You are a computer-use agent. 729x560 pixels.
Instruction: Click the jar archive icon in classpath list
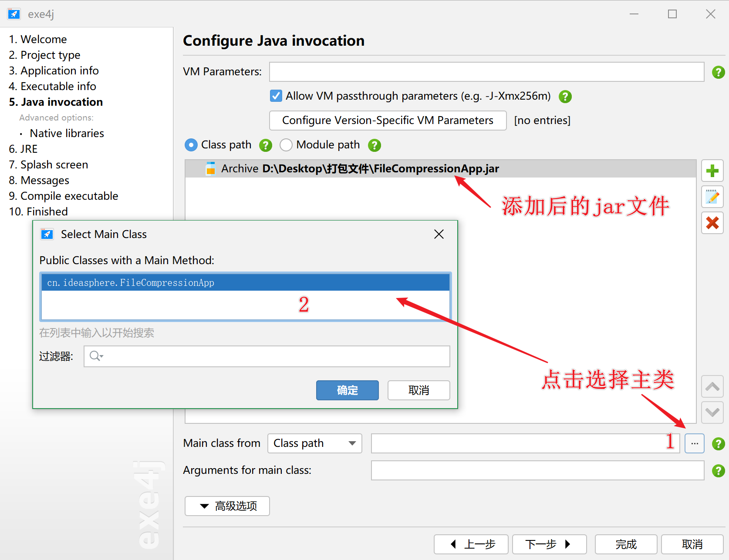click(210, 168)
